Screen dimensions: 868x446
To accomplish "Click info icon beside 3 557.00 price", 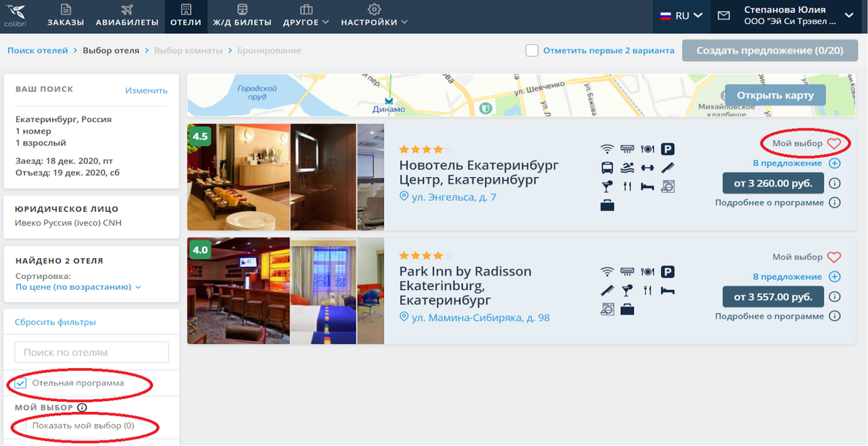I will pyautogui.click(x=835, y=296).
